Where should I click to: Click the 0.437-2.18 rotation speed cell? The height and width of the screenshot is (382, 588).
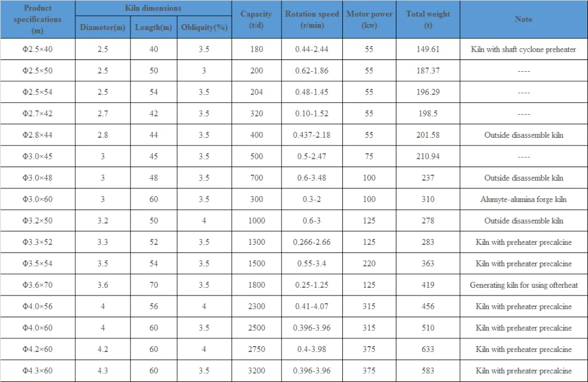point(312,135)
